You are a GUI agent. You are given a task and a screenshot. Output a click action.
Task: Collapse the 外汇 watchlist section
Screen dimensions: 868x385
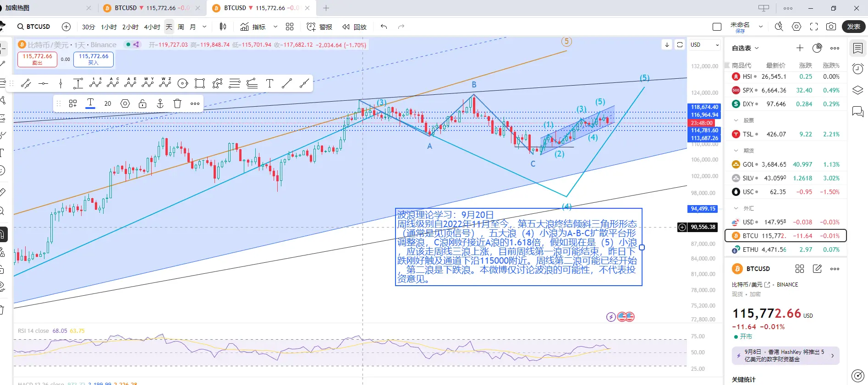pos(736,208)
